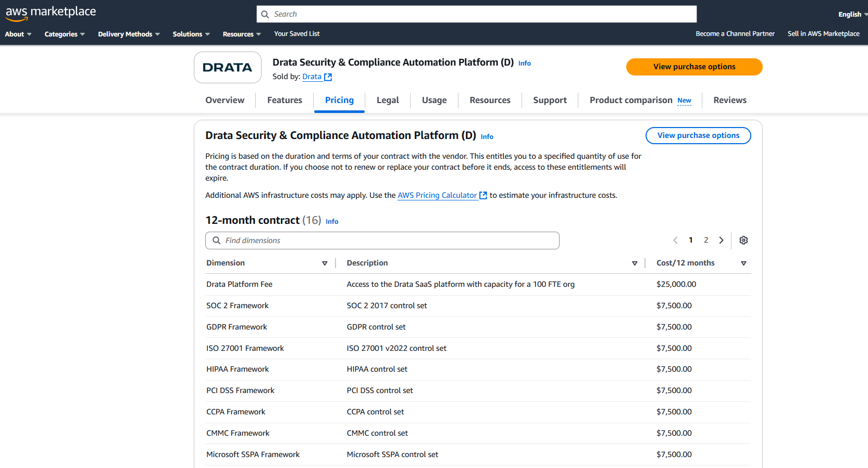The width and height of the screenshot is (868, 468).
Task: Open the Product comparison tab
Action: pyautogui.click(x=631, y=100)
